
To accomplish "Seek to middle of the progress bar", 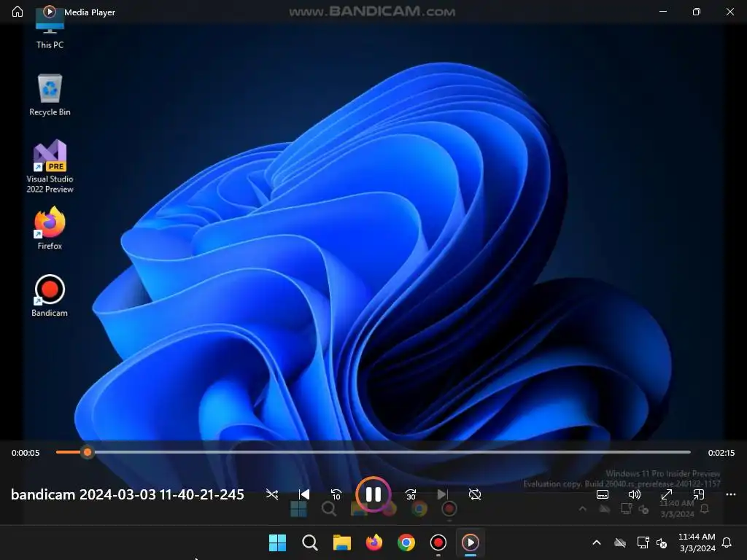I will point(373,452).
